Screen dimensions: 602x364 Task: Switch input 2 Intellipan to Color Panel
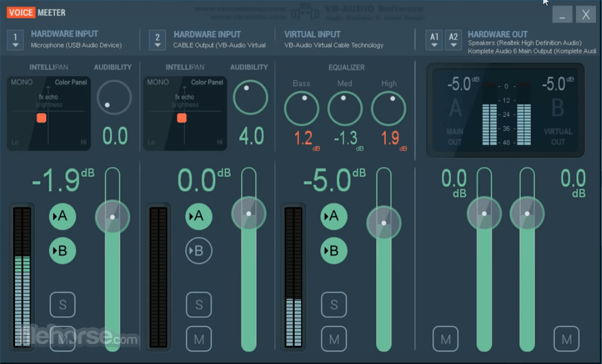tap(207, 82)
